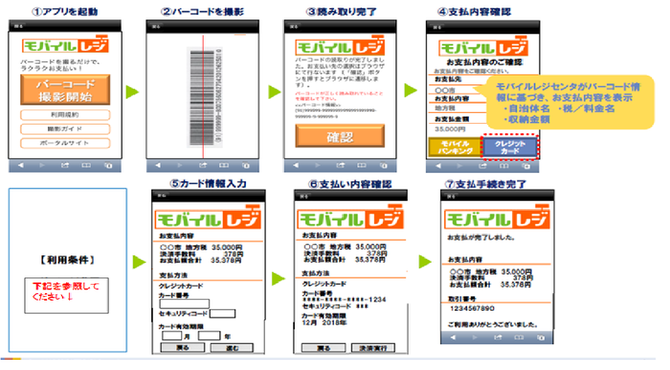The width and height of the screenshot is (670, 370).
Task: Open tabs icon in step 2 バーコードを撮影 toolbar
Action: point(246,165)
